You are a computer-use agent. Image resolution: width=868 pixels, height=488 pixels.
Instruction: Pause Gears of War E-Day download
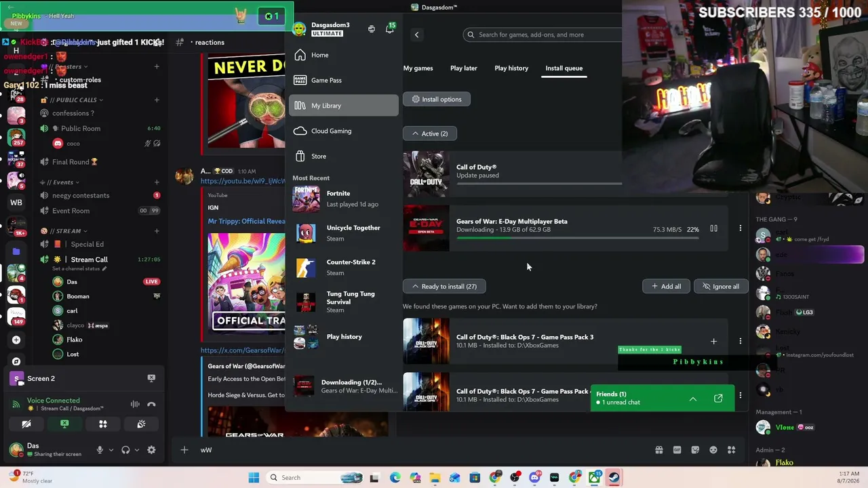click(713, 228)
